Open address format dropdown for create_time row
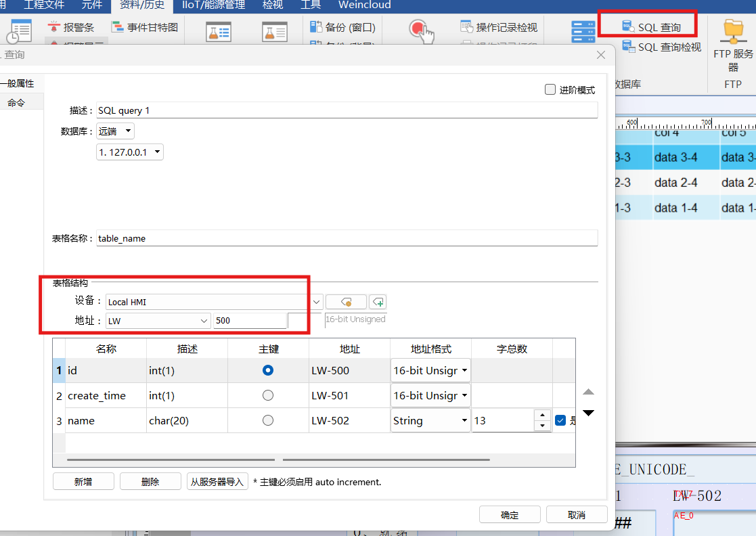 coord(430,396)
